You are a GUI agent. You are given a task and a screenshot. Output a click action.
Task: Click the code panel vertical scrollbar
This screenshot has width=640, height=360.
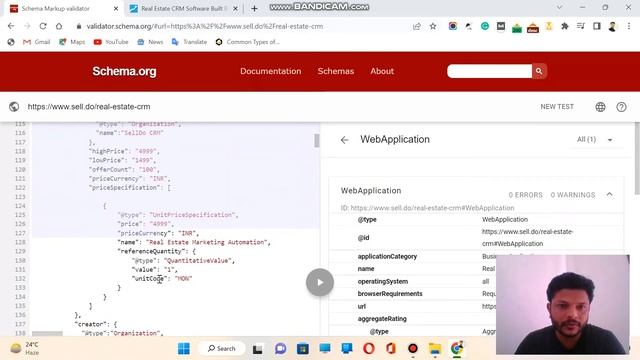316,140
